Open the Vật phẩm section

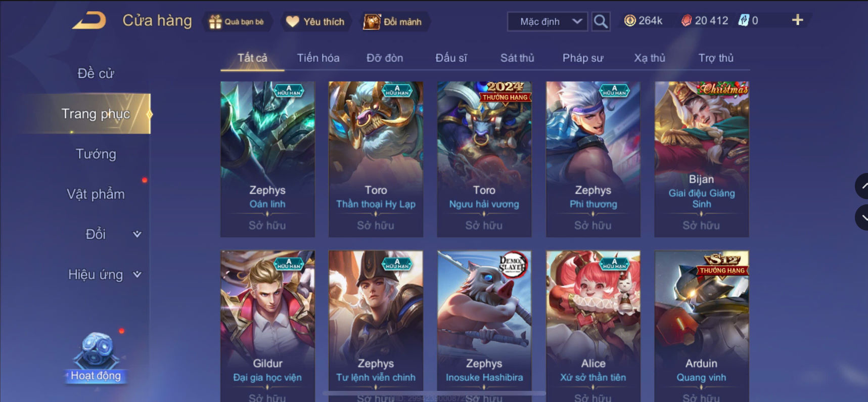[96, 194]
